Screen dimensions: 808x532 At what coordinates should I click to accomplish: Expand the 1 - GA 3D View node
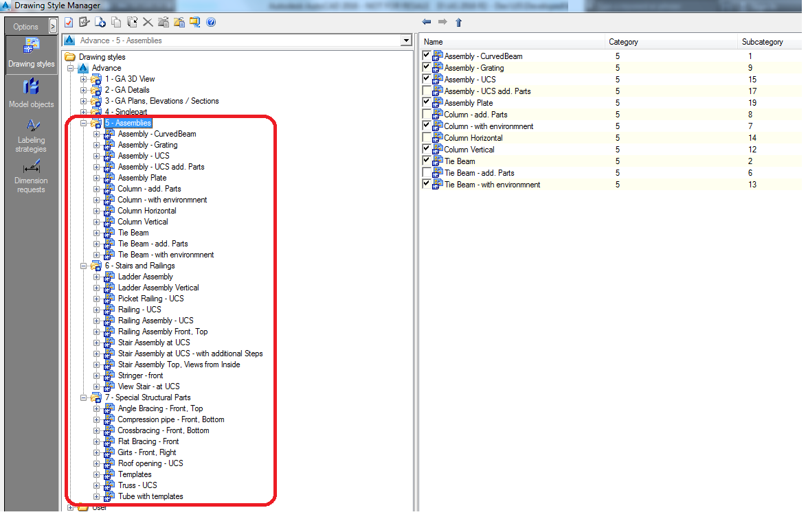(x=84, y=80)
